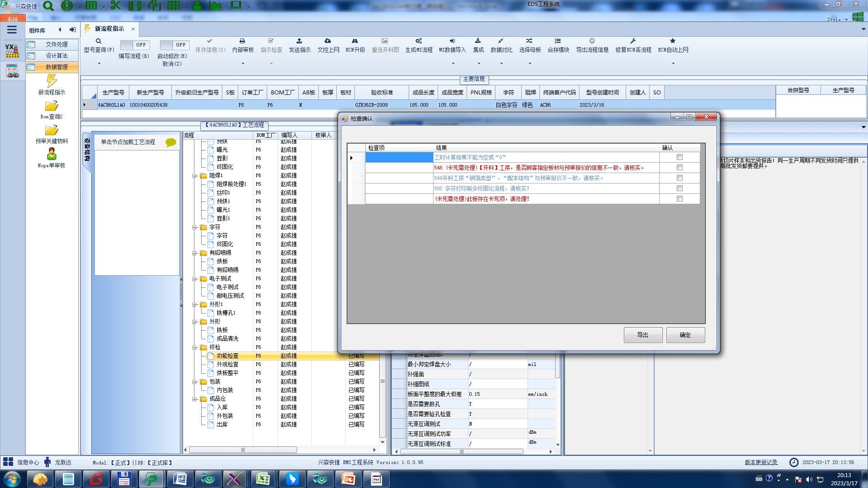Check the confirm box for 卡死项 row
Image resolution: width=868 pixels, height=488 pixels.
[679, 199]
